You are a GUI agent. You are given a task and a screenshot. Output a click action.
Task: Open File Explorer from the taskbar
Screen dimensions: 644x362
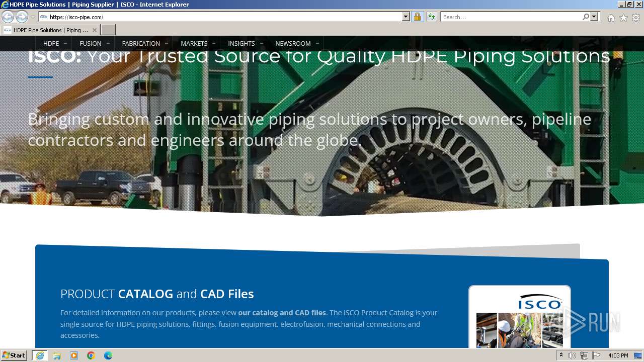(x=57, y=355)
